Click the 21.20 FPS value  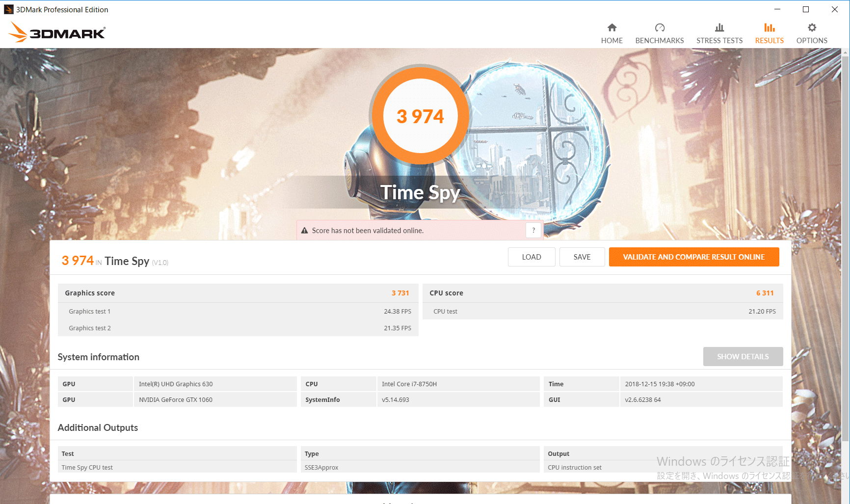(x=762, y=312)
